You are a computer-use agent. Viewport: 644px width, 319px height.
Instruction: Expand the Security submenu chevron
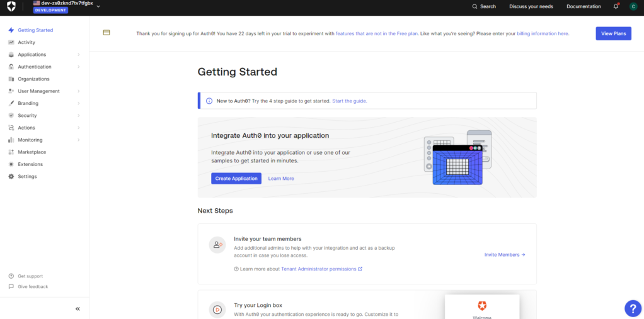pos(79,116)
